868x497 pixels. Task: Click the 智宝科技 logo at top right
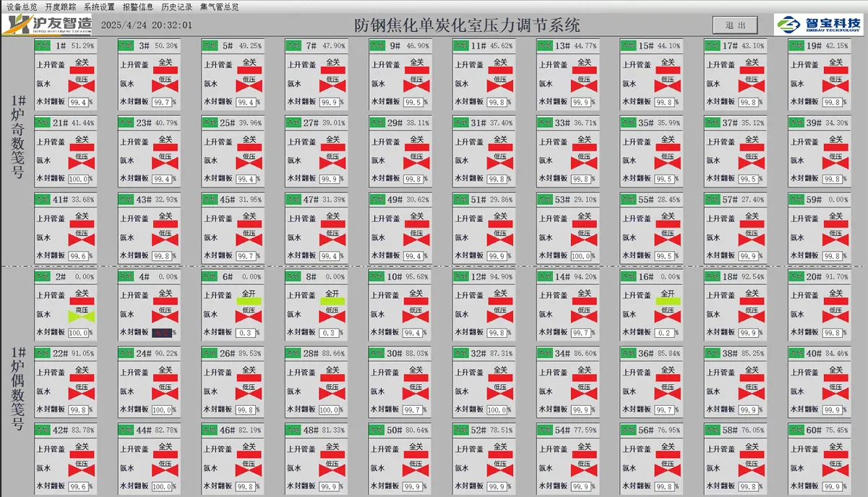(x=819, y=25)
